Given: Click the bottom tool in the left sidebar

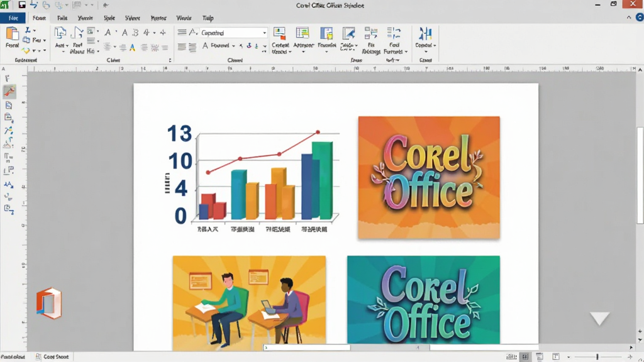Looking at the screenshot, I should [x=9, y=210].
